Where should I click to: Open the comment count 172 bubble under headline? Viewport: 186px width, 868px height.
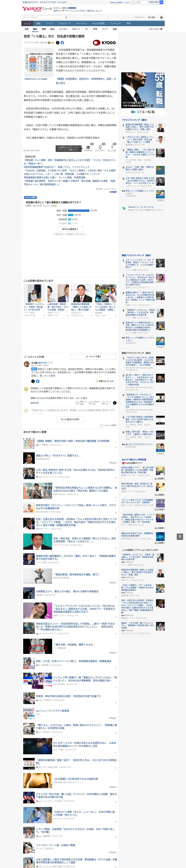point(44,43)
